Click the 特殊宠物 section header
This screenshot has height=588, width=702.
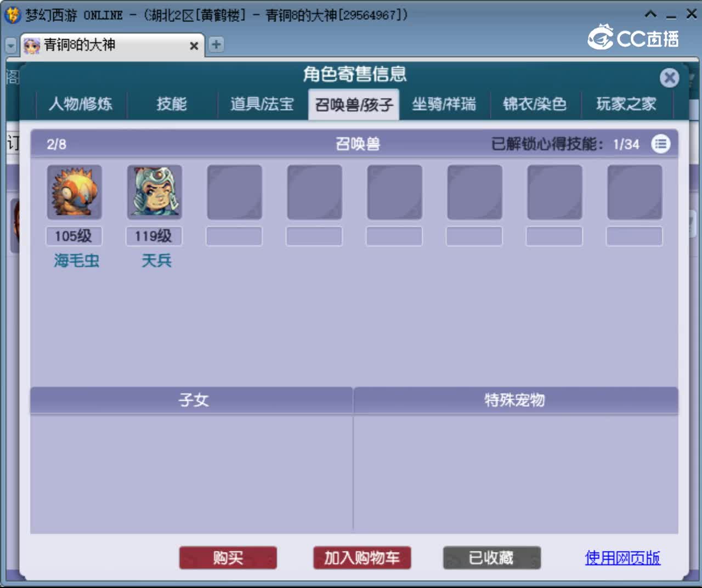(x=516, y=400)
